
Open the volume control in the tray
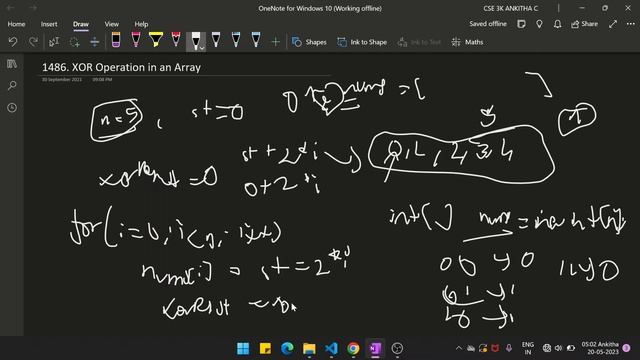click(x=559, y=348)
